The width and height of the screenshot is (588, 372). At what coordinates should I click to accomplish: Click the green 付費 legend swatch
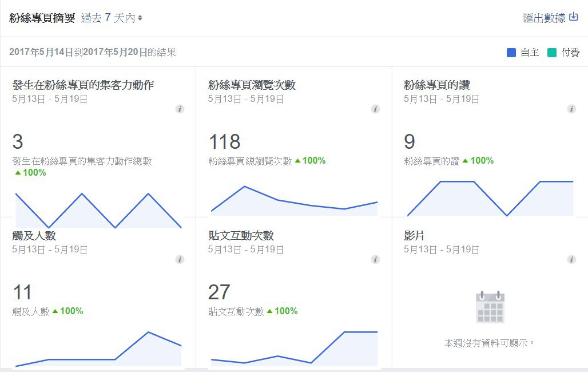[551, 53]
